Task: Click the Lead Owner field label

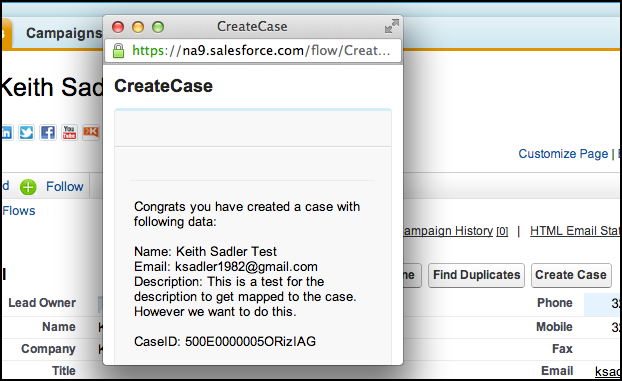Action: tap(42, 303)
